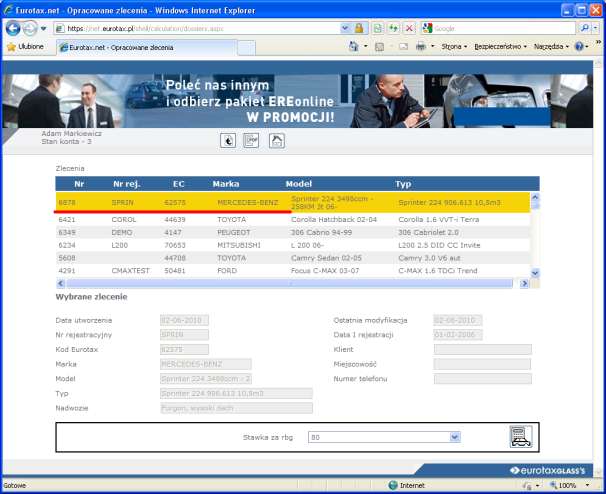606x494 pixels.
Task: Click the Marka field MERCEDES-BENZ
Action: click(206, 364)
